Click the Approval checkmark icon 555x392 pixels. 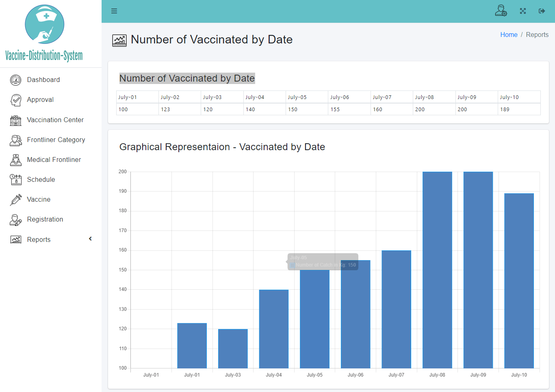[15, 100]
